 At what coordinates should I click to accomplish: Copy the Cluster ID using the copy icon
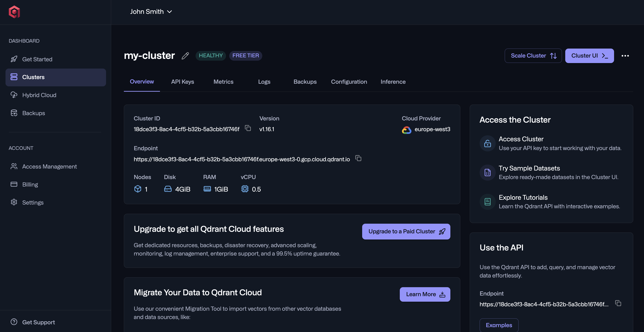(x=248, y=128)
